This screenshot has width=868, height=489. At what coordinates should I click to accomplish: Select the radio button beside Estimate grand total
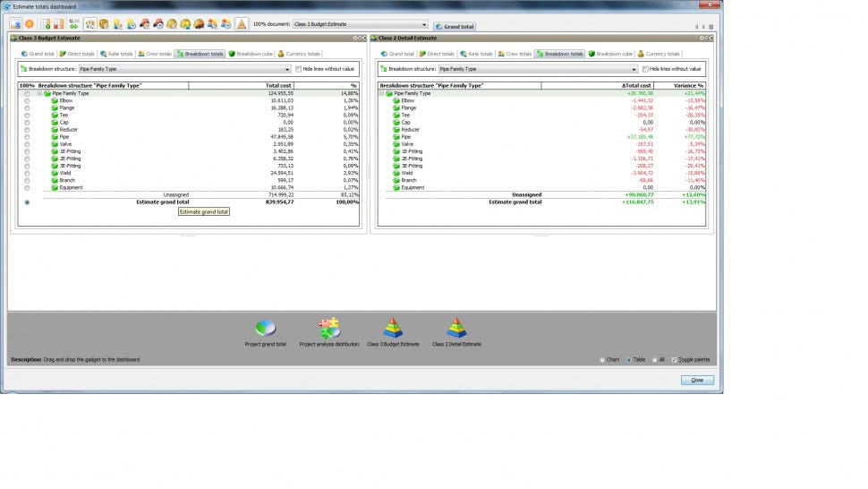[x=27, y=202]
